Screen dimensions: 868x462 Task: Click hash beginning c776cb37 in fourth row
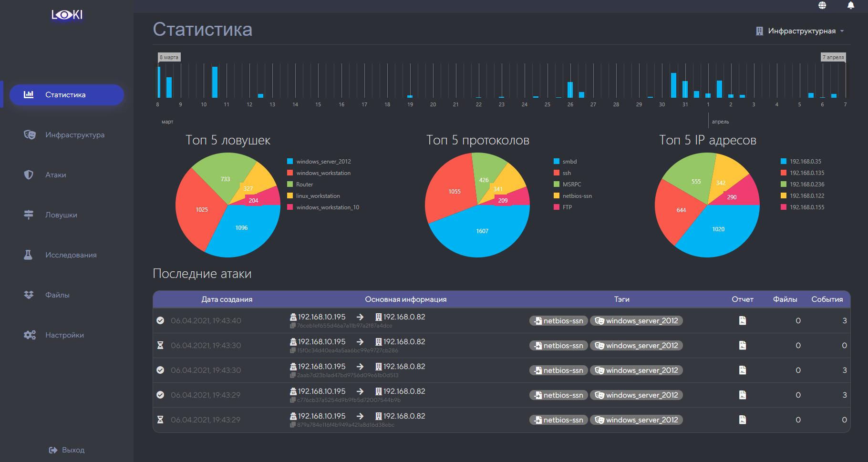click(349, 400)
